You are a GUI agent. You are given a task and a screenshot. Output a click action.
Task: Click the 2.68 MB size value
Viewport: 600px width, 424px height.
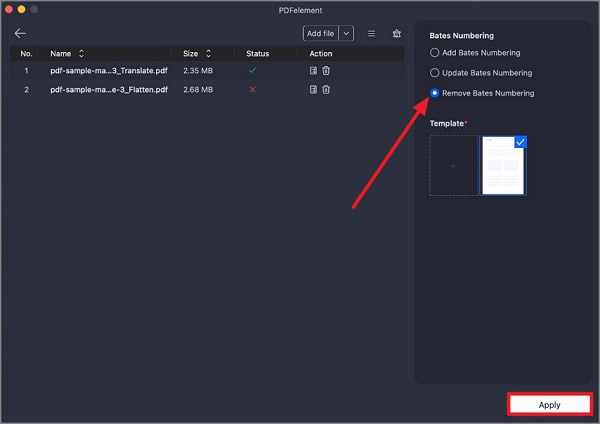pyautogui.click(x=198, y=90)
